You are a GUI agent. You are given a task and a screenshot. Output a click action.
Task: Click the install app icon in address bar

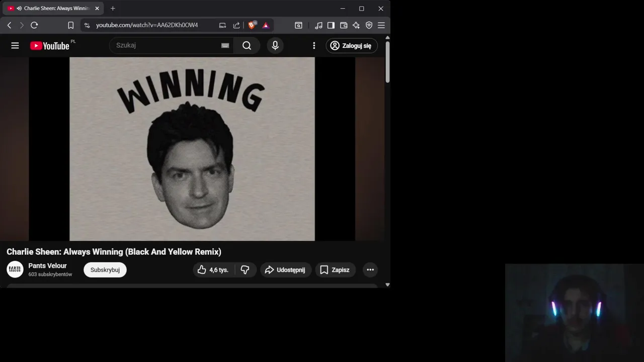[222, 25]
